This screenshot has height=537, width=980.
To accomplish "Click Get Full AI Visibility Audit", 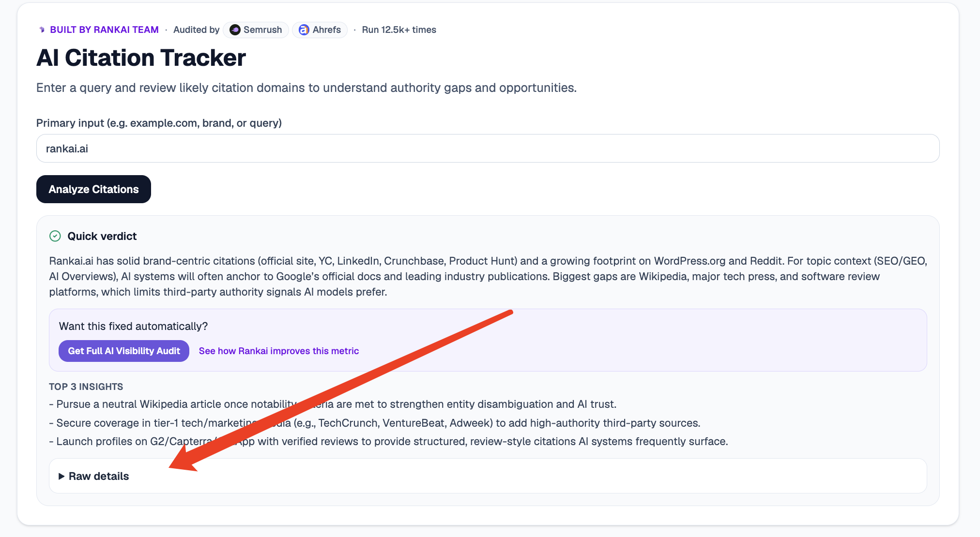I will click(x=124, y=351).
